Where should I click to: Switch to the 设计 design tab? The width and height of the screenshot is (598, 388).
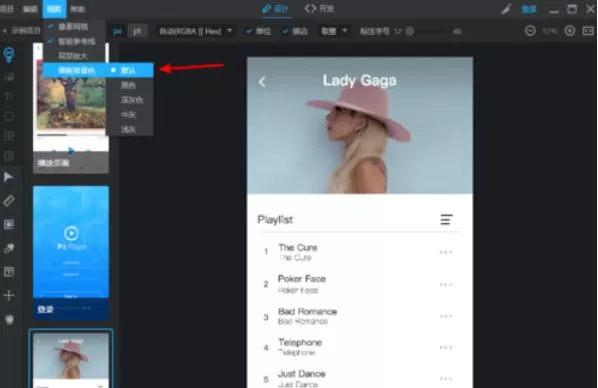[276, 9]
